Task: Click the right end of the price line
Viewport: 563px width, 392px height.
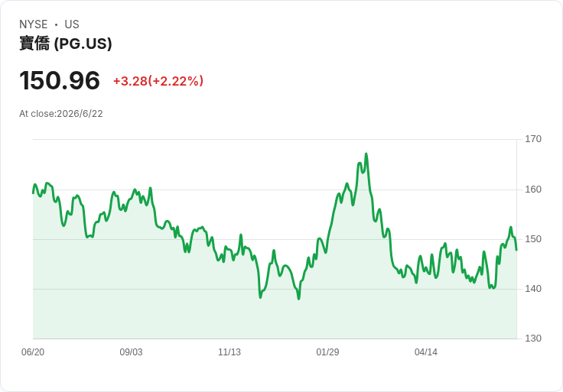Action: coord(516,250)
